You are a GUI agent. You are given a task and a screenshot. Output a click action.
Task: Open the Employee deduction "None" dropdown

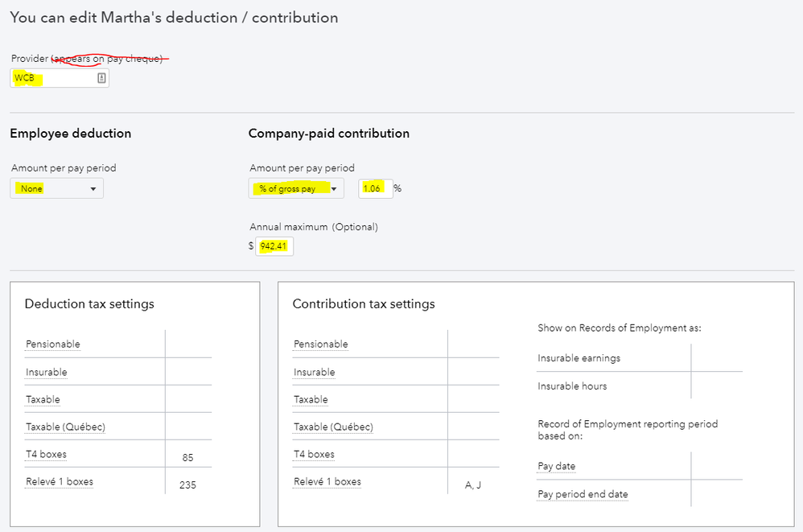tap(57, 188)
